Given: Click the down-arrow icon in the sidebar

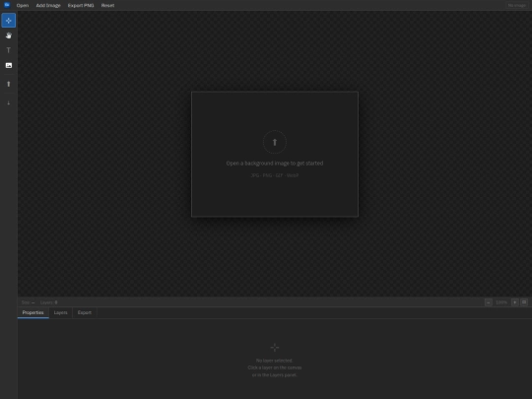Looking at the screenshot, I should tap(9, 102).
